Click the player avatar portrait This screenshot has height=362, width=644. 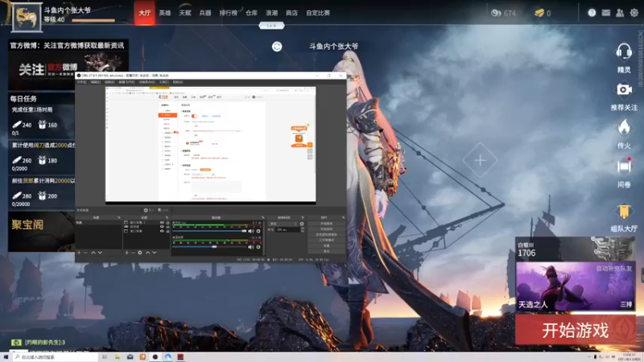[x=27, y=17]
